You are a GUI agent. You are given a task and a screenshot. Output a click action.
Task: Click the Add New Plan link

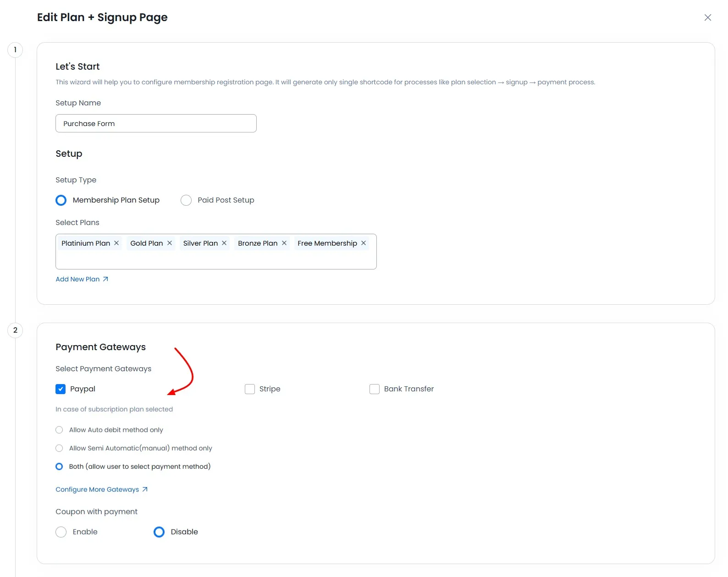pos(77,279)
